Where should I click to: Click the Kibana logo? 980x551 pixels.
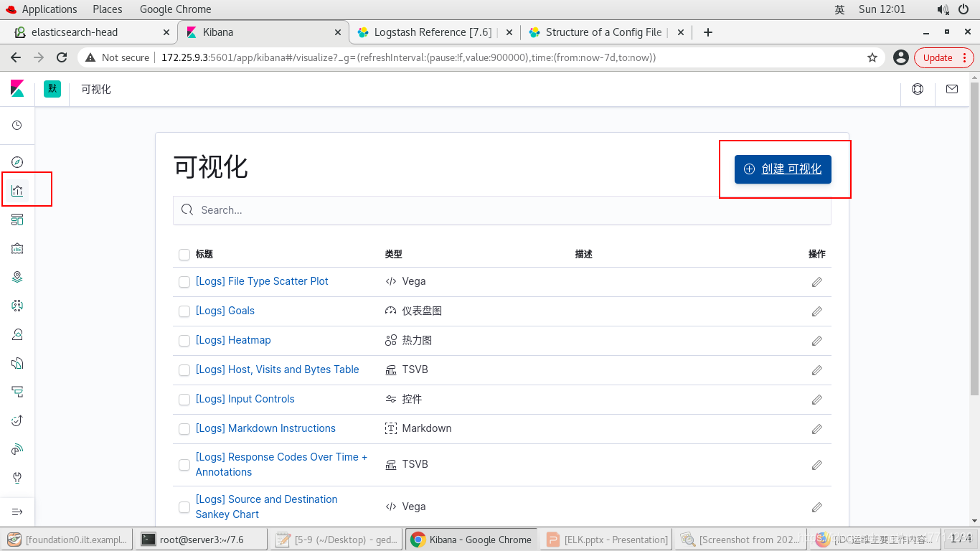[17, 89]
